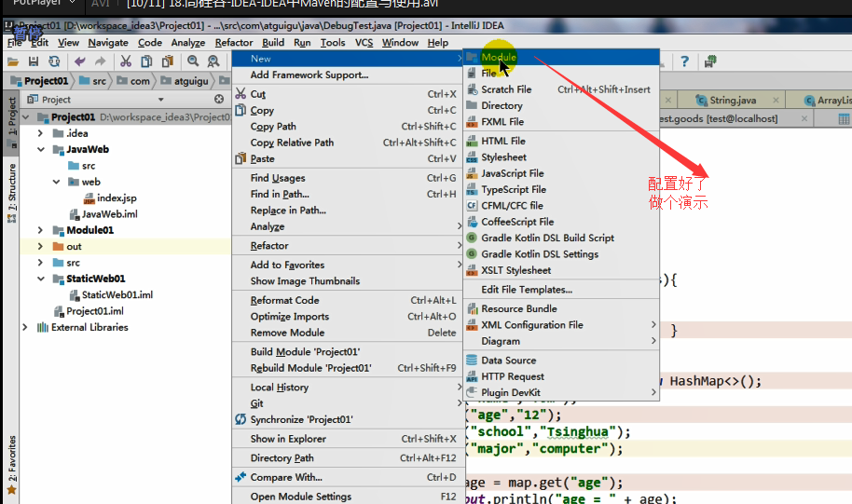Click Remove Module menu entry

[347, 333]
